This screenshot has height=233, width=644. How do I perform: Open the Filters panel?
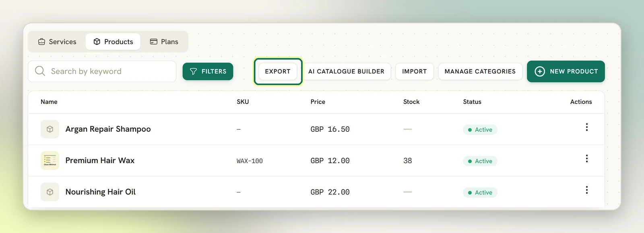click(x=208, y=72)
